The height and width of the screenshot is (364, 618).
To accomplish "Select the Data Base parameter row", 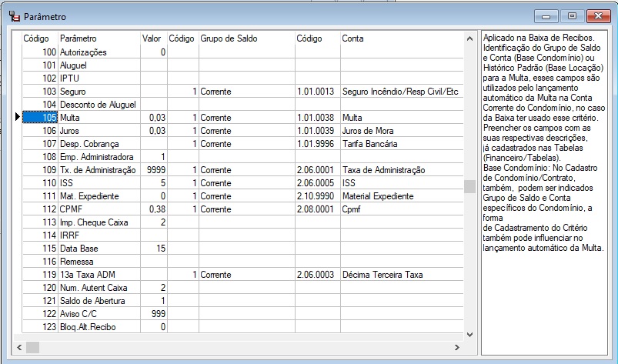I will point(242,248).
